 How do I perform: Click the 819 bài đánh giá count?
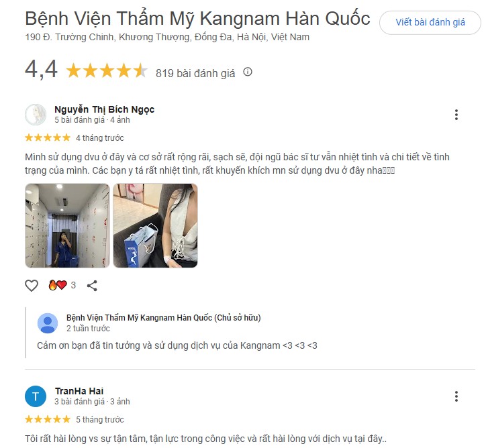[195, 73]
